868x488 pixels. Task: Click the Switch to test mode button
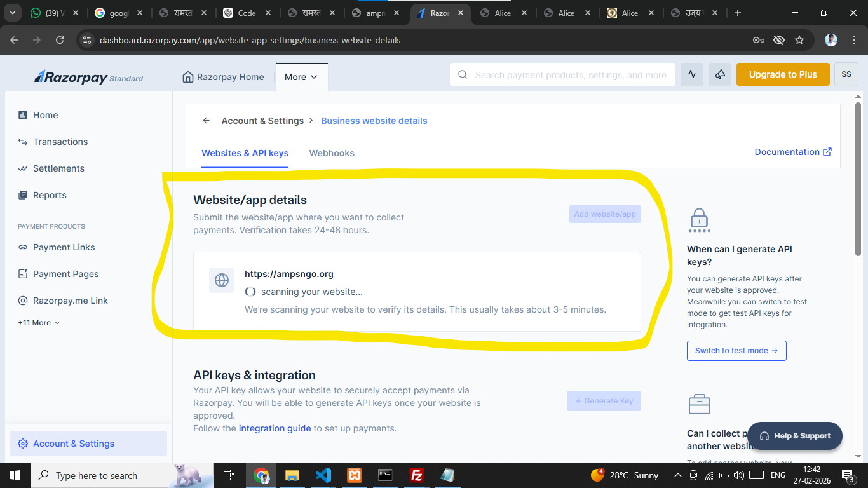tap(736, 351)
